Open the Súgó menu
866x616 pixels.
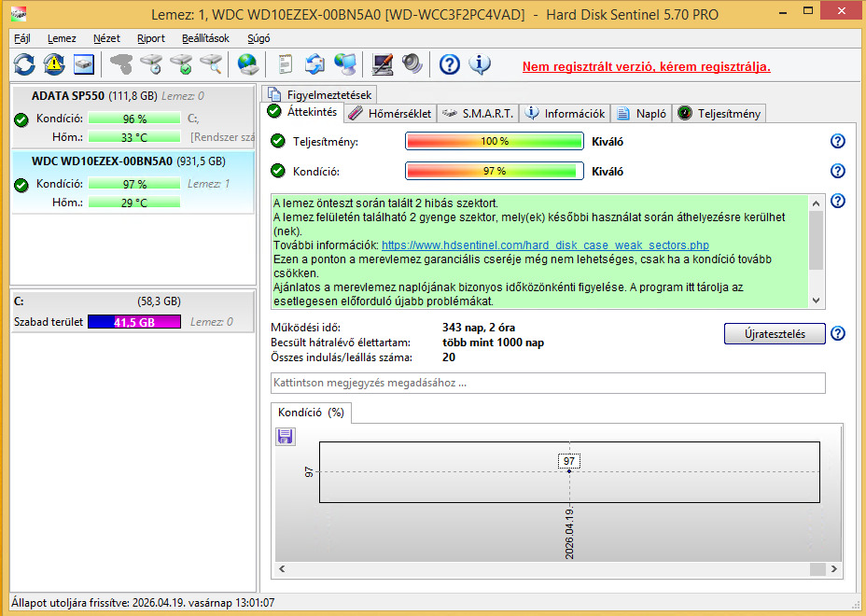click(x=258, y=38)
